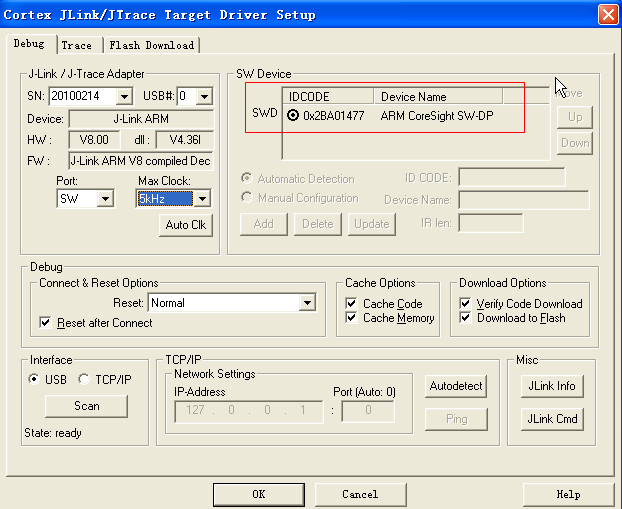This screenshot has width=622, height=509.
Task: Expand the SN serial number dropdown
Action: 124,96
